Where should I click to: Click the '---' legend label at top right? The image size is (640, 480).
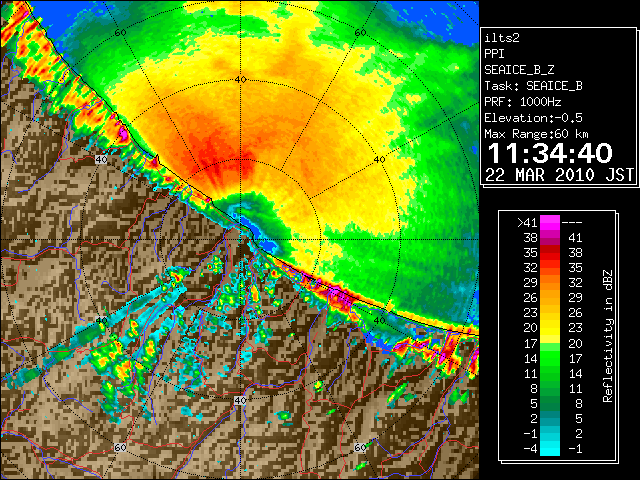click(x=572, y=223)
